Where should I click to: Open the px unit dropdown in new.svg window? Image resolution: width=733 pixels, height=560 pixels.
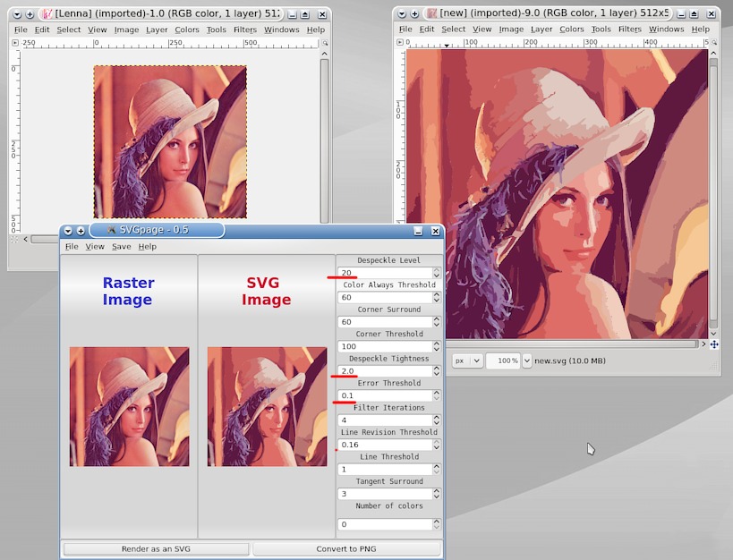click(x=467, y=361)
